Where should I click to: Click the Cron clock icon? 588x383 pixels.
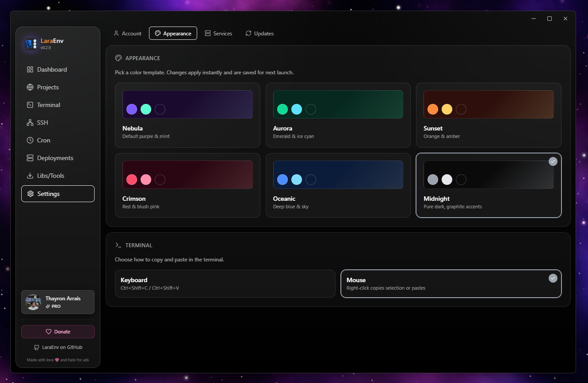(x=30, y=140)
